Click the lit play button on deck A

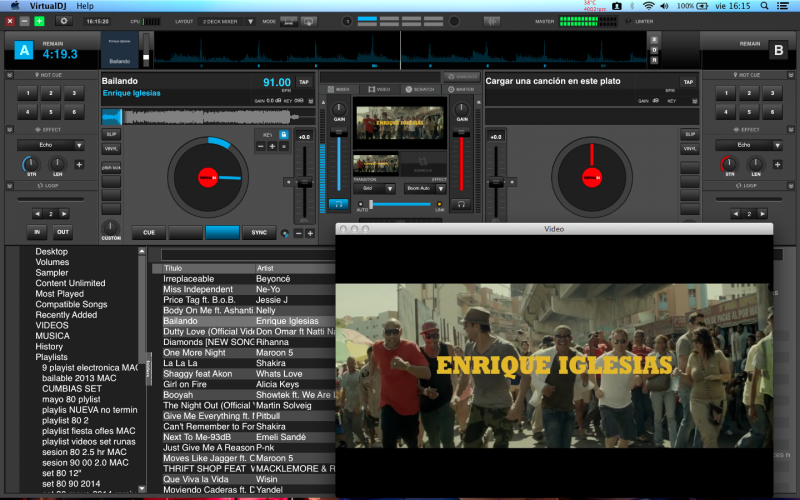coord(222,233)
